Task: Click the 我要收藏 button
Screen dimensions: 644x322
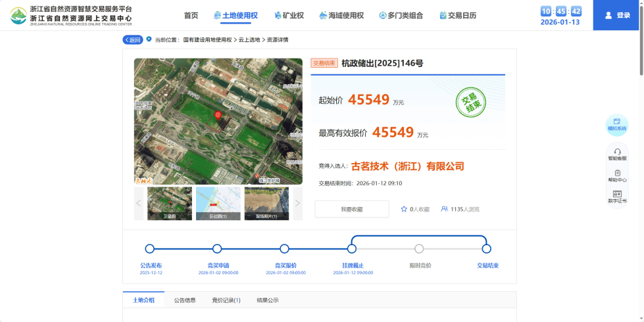Action: 352,209
